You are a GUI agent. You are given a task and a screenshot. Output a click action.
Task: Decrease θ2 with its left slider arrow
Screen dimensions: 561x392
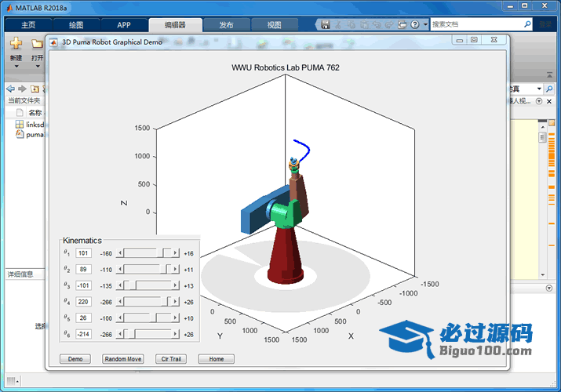pyautogui.click(x=120, y=269)
